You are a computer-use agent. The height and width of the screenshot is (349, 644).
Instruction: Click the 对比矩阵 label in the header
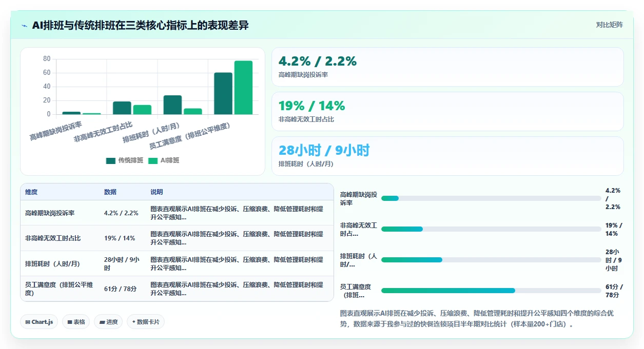(610, 25)
